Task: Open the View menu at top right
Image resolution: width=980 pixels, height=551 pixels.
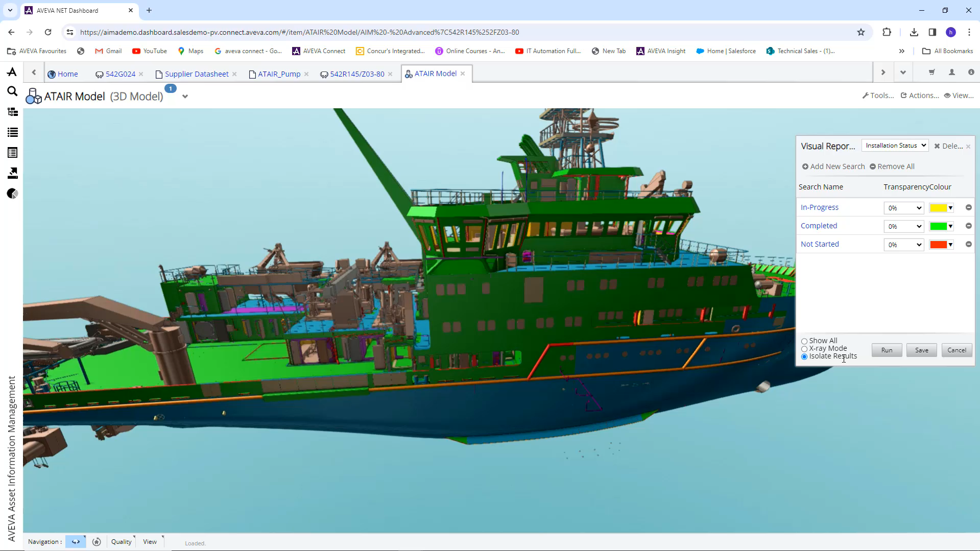Action: tap(959, 95)
